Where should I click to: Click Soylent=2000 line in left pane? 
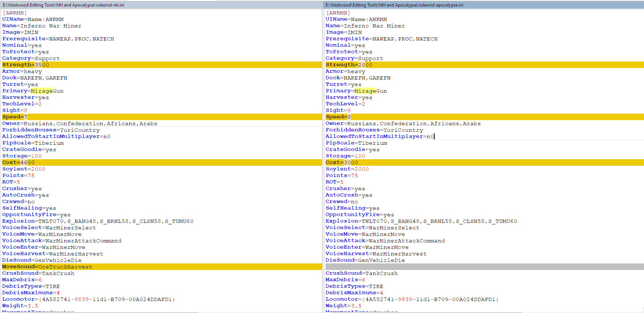tap(24, 169)
